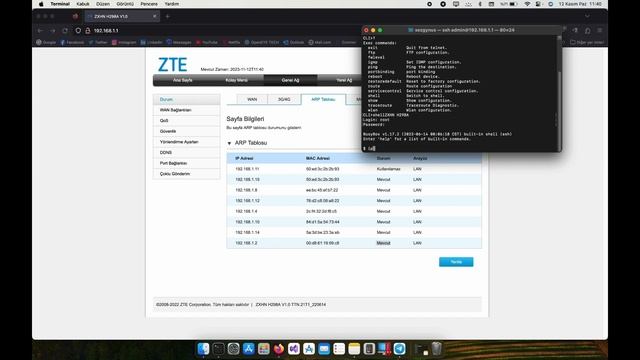This screenshot has width=640, height=360.
Task: Select the ARP Tablosu sub-tab
Action: click(323, 99)
